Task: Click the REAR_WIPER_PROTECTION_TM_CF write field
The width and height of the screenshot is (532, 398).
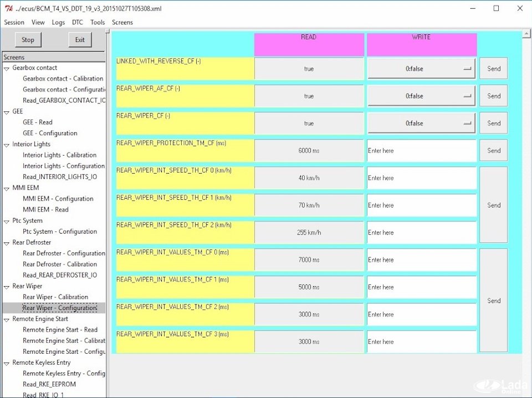Action: 421,151
